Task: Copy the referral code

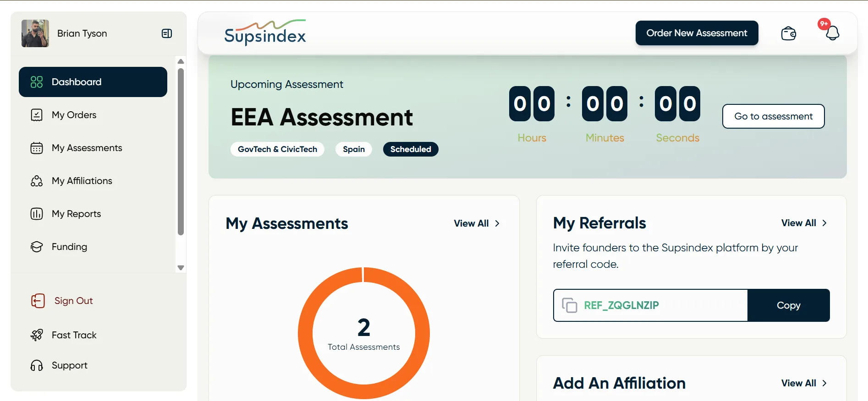Action: (x=788, y=305)
